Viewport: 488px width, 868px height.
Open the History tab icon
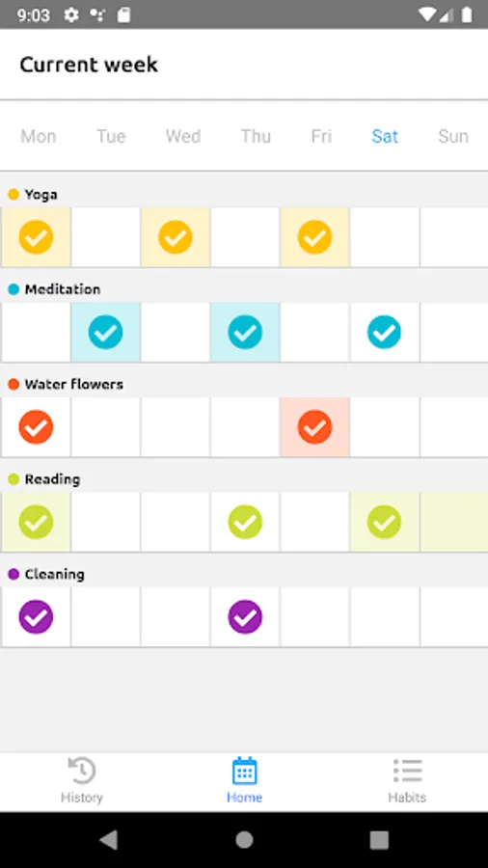[x=82, y=771]
